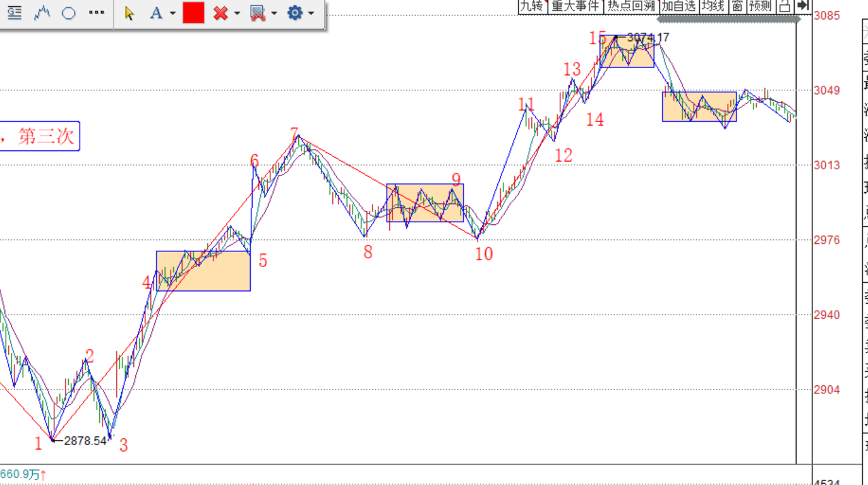
Task: Open the red color swatch picker
Action: (193, 13)
